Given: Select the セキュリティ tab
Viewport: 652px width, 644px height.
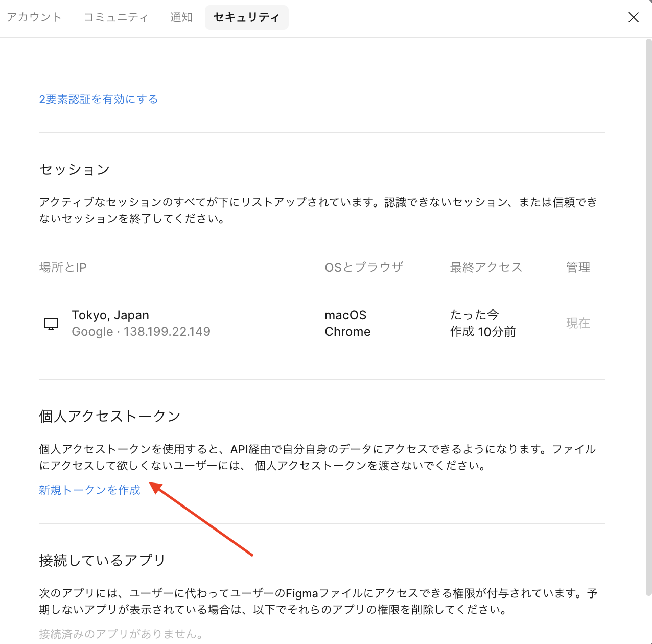Looking at the screenshot, I should pyautogui.click(x=246, y=17).
